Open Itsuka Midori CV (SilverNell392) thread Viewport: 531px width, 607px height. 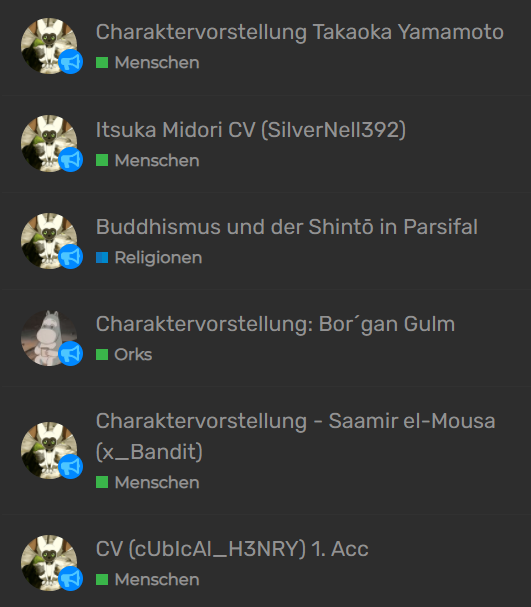pos(251,130)
